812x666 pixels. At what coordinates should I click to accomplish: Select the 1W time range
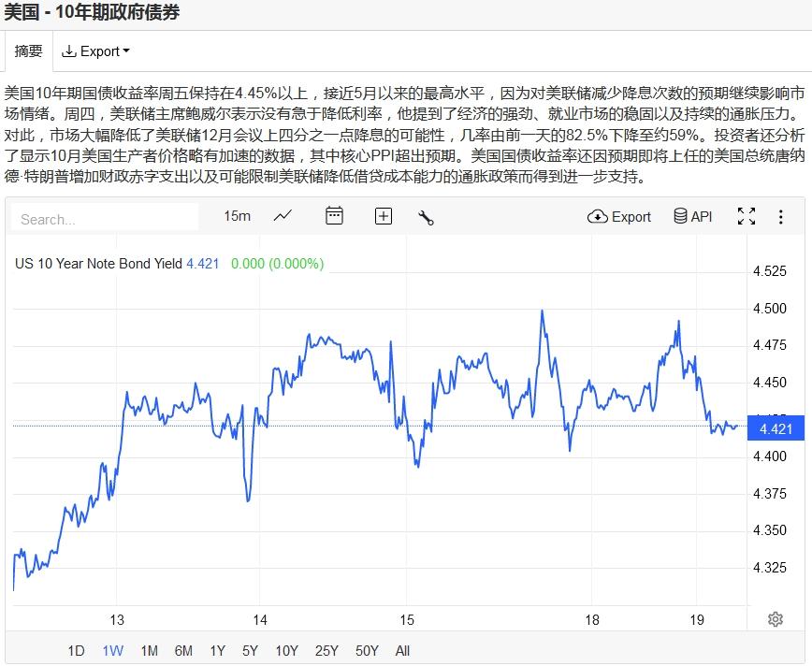click(112, 651)
